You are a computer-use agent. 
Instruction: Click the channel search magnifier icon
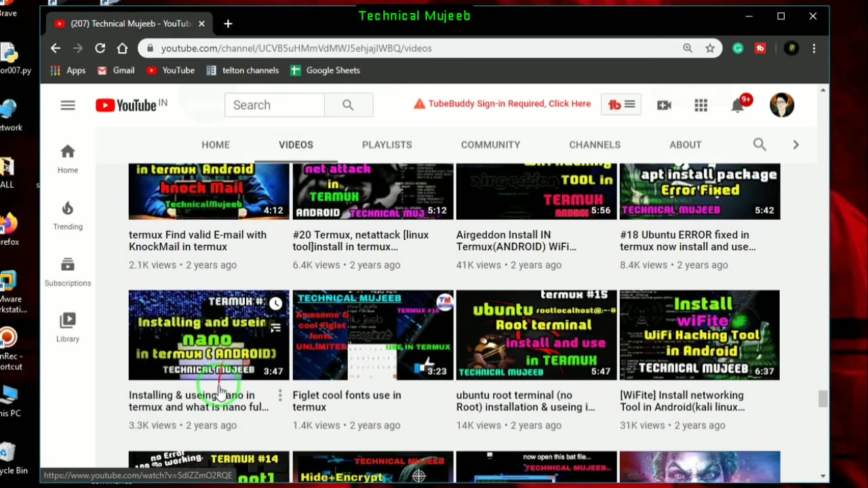(x=759, y=144)
